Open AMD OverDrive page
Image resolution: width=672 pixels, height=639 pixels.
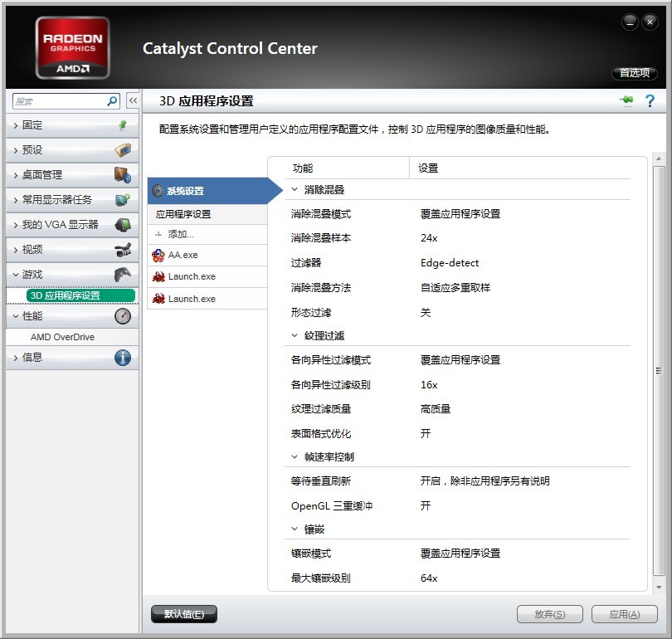tap(62, 337)
